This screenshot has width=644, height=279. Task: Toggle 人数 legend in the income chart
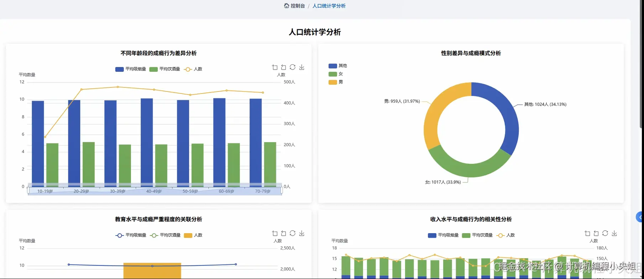(x=506, y=235)
